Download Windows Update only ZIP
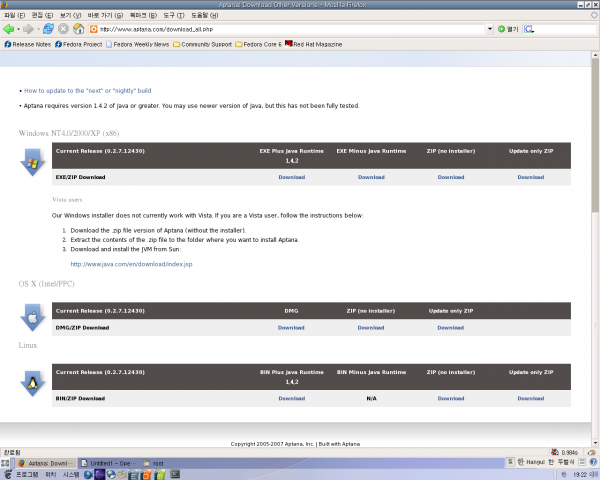Image resolution: width=600 pixels, height=480 pixels. (531, 177)
